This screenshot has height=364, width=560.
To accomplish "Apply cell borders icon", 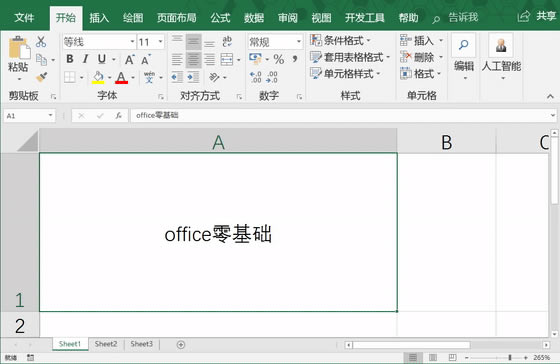I will tap(70, 77).
